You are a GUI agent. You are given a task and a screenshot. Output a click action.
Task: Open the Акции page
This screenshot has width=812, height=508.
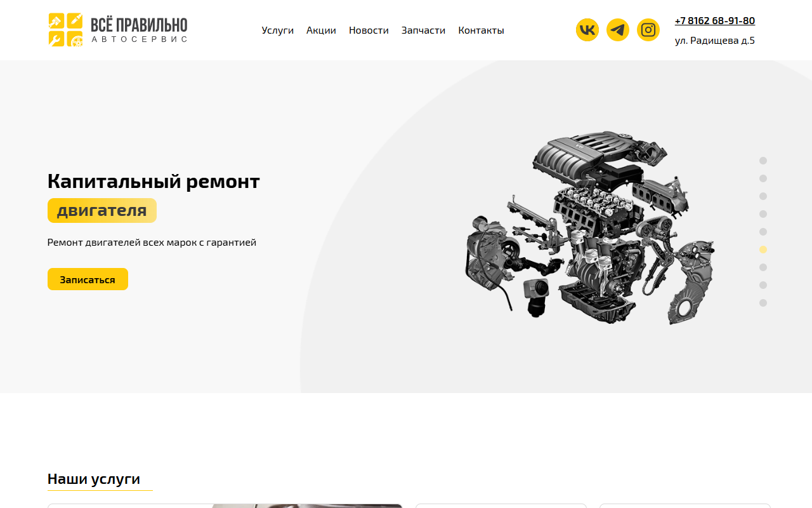320,29
